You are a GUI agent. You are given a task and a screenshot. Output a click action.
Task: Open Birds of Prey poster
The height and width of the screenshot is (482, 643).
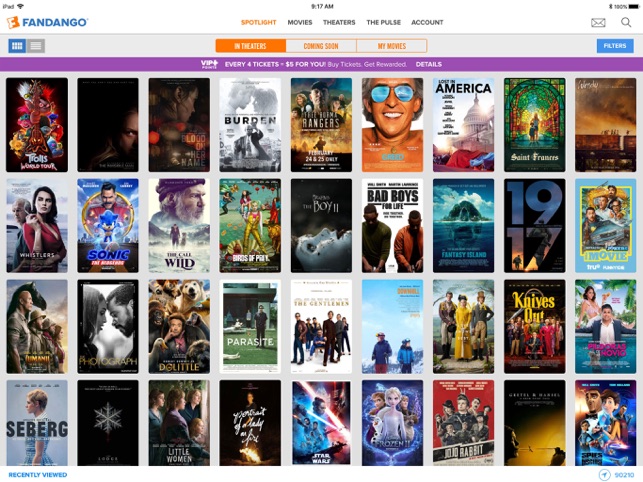[x=250, y=226]
